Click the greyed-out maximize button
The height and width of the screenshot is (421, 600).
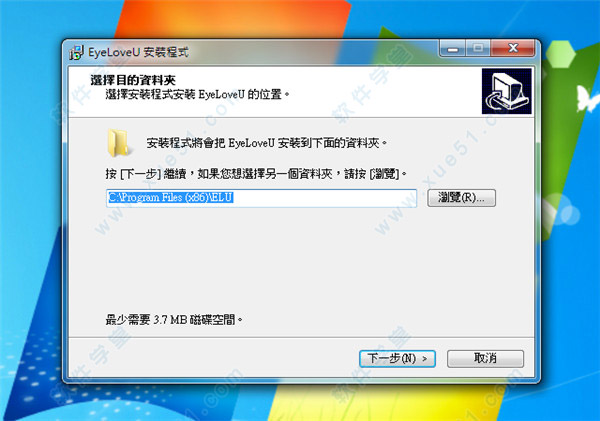point(478,49)
